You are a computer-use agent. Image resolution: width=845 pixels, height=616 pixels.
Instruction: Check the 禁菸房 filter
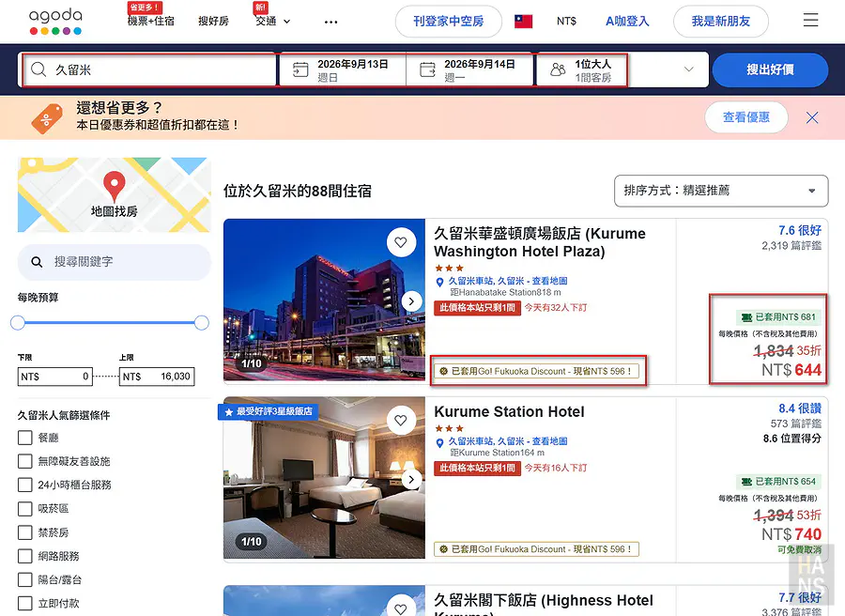tap(24, 532)
